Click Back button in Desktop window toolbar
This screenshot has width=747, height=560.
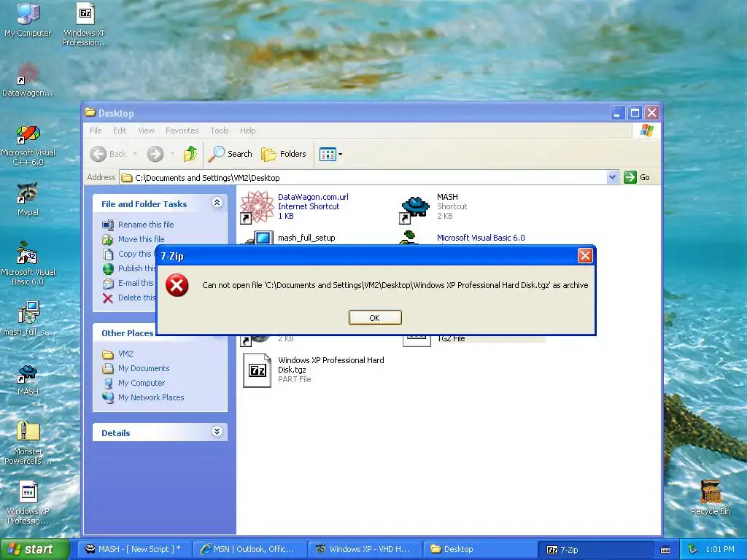click(x=109, y=154)
